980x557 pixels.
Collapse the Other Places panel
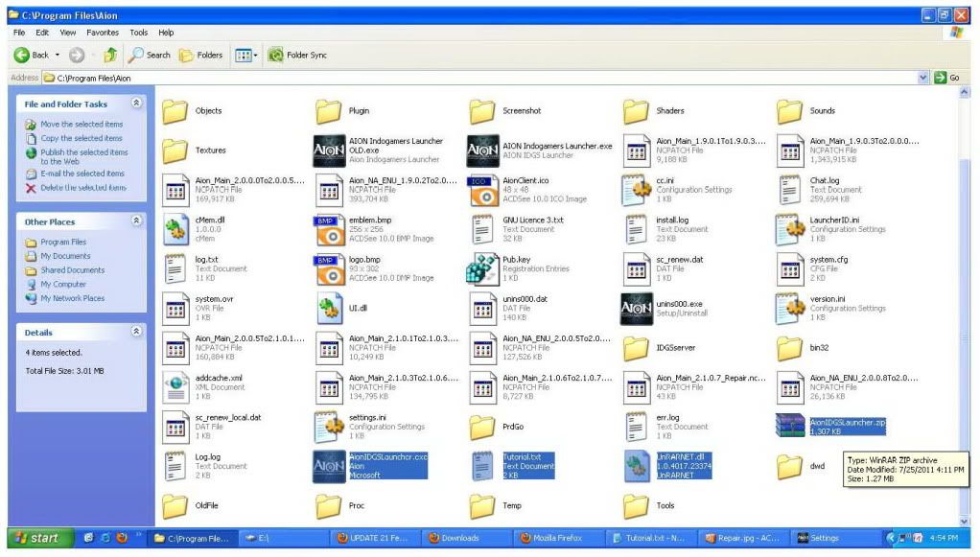(x=136, y=221)
